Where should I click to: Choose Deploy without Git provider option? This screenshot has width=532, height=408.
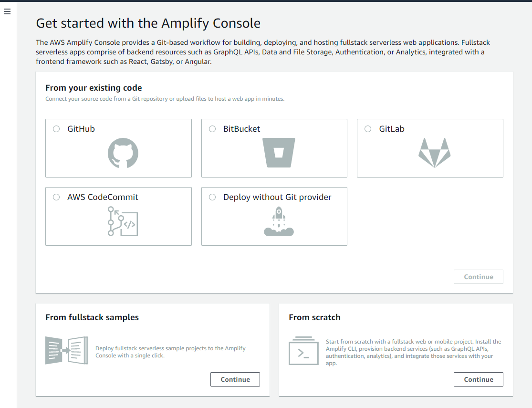tap(212, 197)
